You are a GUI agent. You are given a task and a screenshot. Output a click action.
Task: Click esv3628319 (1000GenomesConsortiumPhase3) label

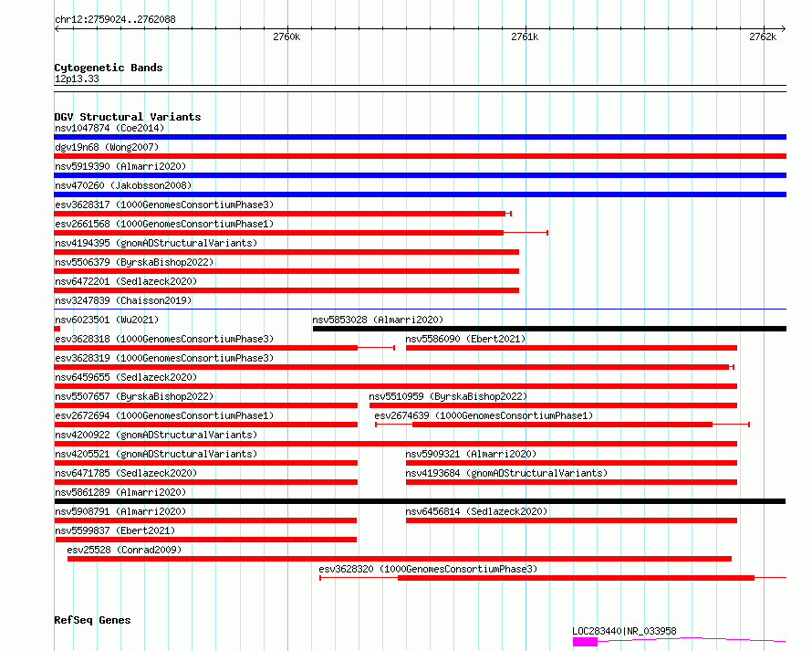[x=164, y=358]
